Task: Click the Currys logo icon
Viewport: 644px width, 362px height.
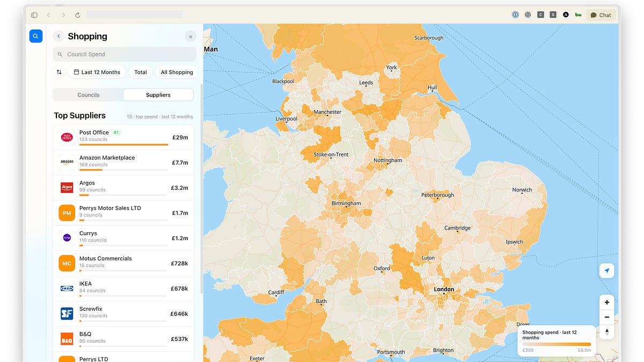Action: [67, 238]
